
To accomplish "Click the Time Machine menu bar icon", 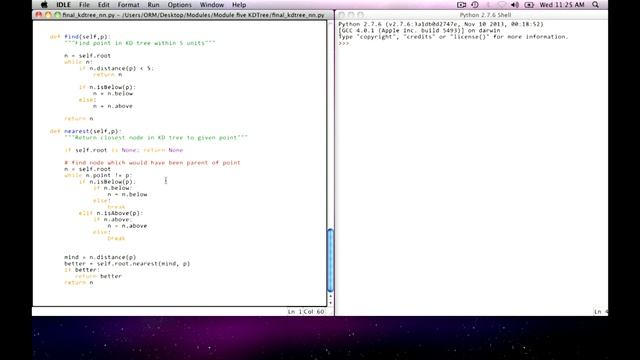I will [475, 5].
